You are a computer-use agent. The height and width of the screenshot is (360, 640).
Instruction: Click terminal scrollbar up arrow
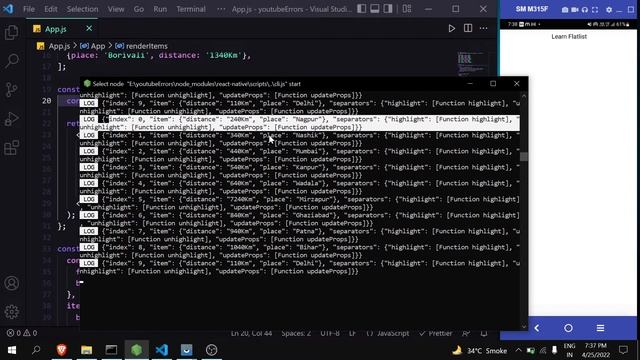524,96
